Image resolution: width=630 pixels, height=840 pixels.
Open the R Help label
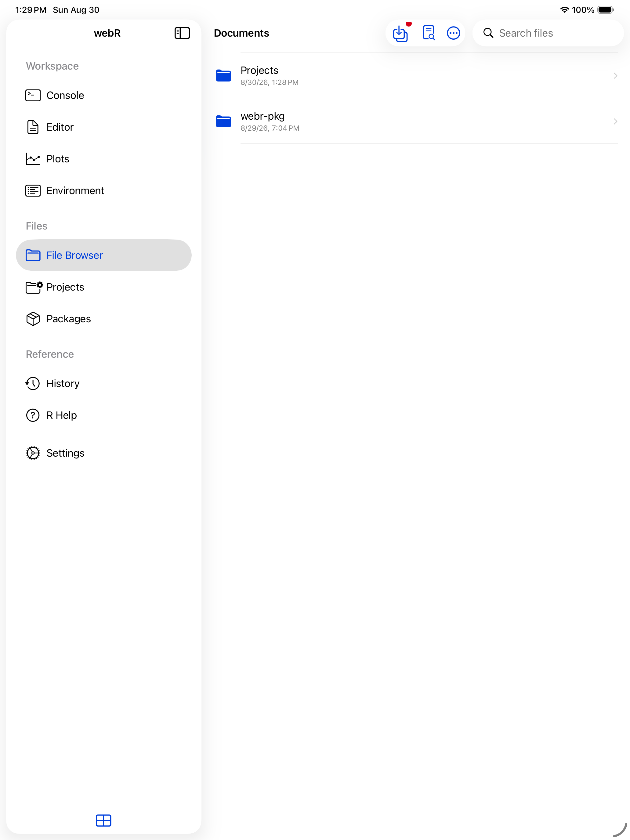[62, 415]
